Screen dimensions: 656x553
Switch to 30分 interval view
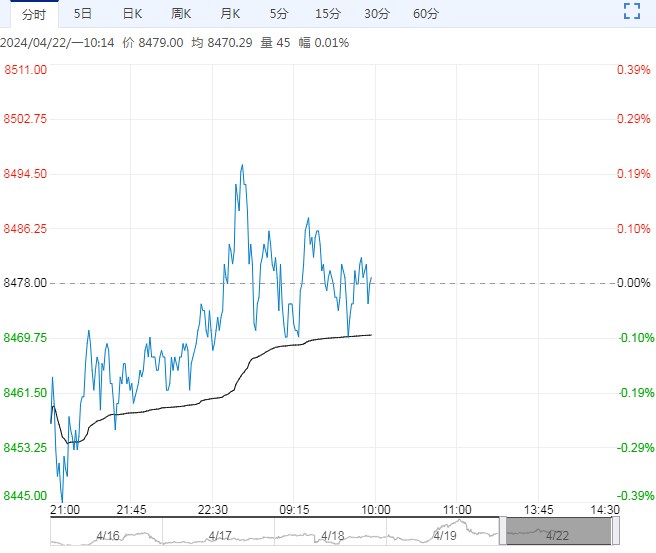pyautogui.click(x=377, y=13)
